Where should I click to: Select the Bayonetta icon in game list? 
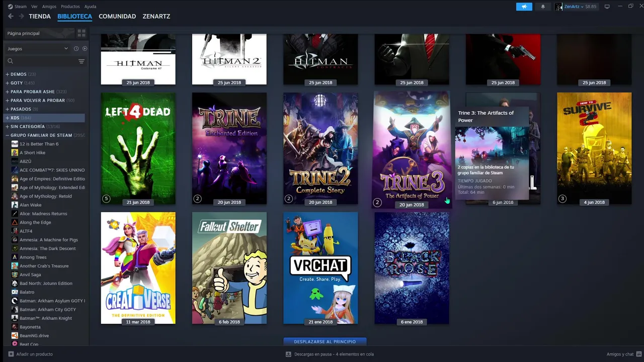15,327
